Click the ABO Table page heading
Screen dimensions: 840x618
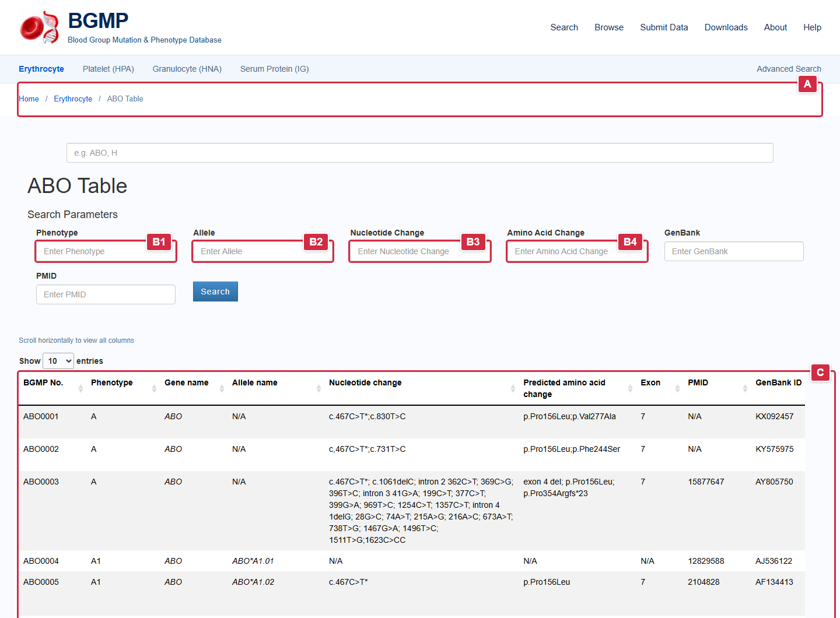point(78,186)
